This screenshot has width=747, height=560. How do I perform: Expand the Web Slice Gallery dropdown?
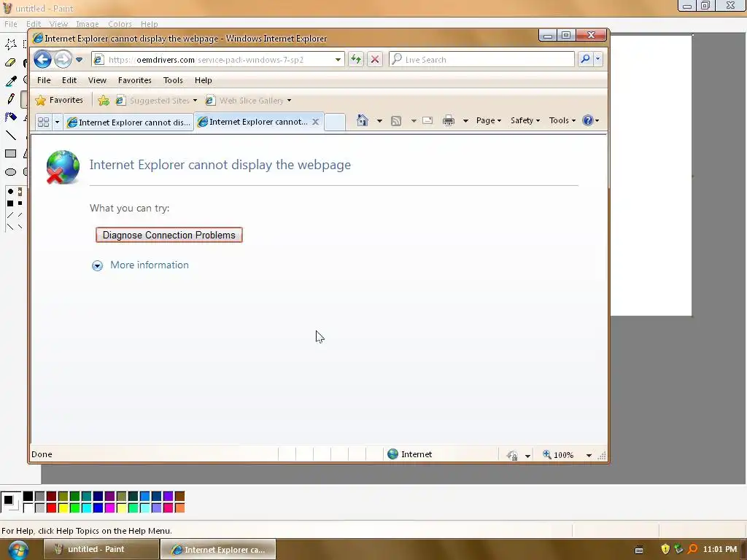tap(289, 101)
